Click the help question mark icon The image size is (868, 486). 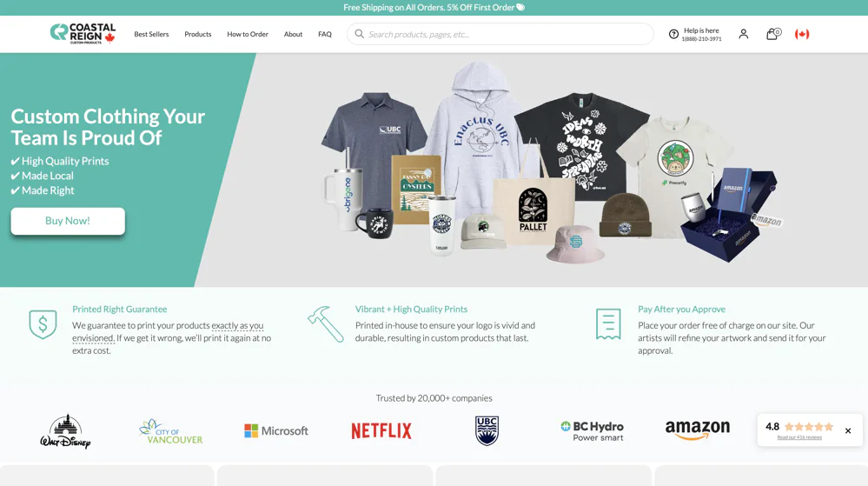click(673, 35)
